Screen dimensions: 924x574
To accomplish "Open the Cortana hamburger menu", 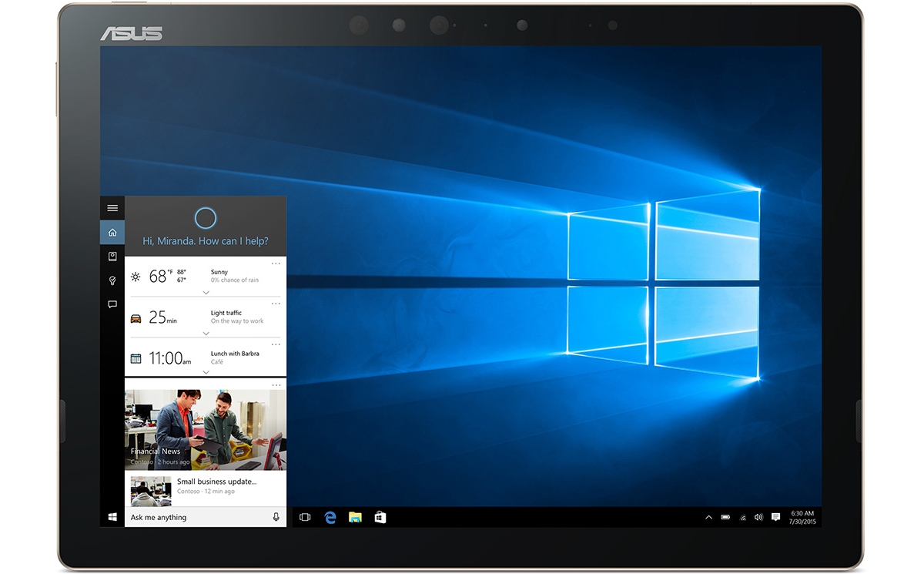I will click(x=112, y=208).
